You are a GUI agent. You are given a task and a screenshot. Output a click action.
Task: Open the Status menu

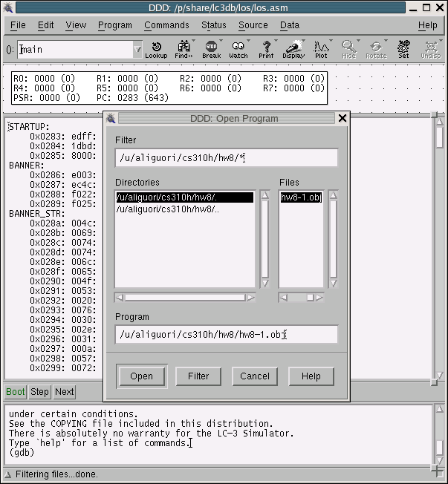click(214, 25)
